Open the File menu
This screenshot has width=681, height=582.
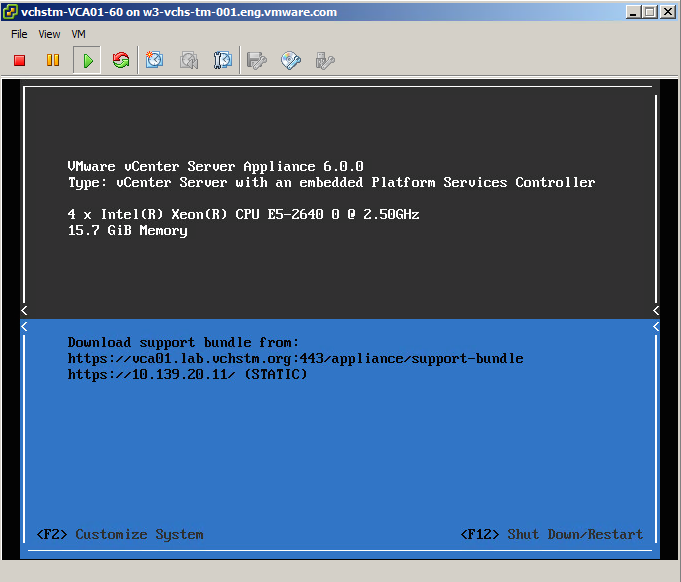click(x=19, y=34)
